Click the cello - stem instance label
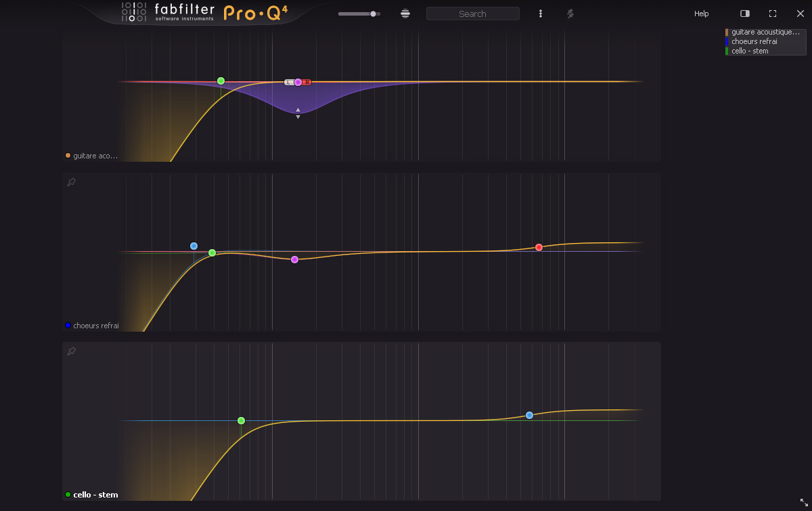Image resolution: width=812 pixels, height=511 pixels. (x=95, y=495)
